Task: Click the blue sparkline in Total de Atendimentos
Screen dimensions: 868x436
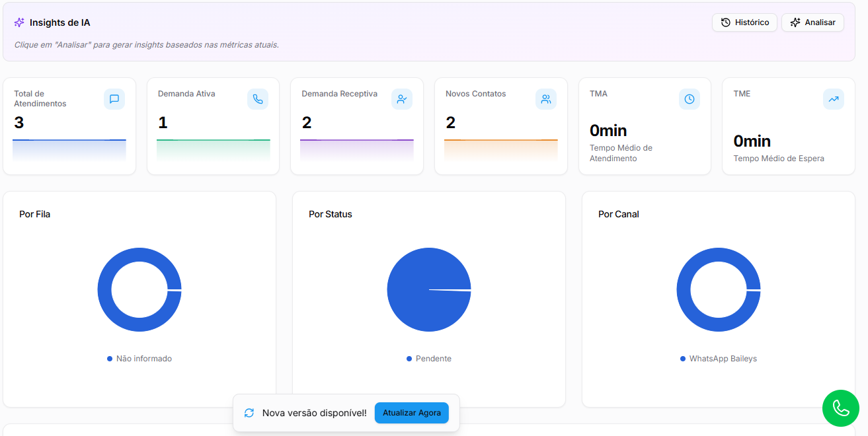Action: click(69, 150)
